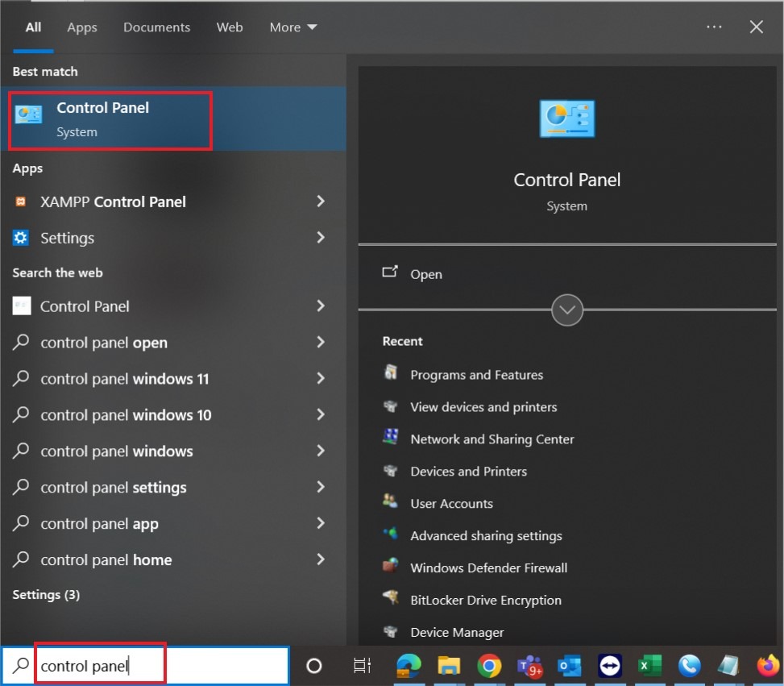Open the More filter dropdown
This screenshot has width=784, height=686.
(293, 27)
